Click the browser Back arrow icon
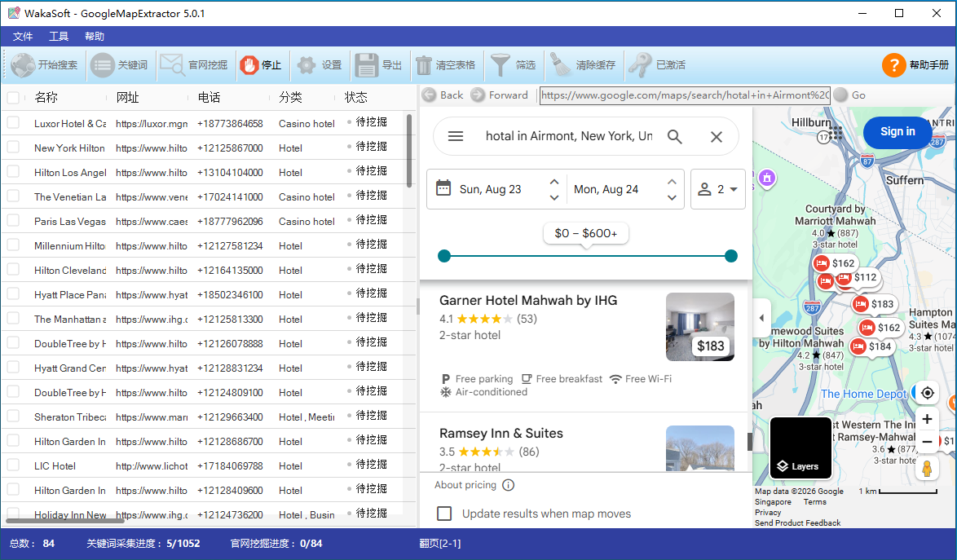 (429, 95)
